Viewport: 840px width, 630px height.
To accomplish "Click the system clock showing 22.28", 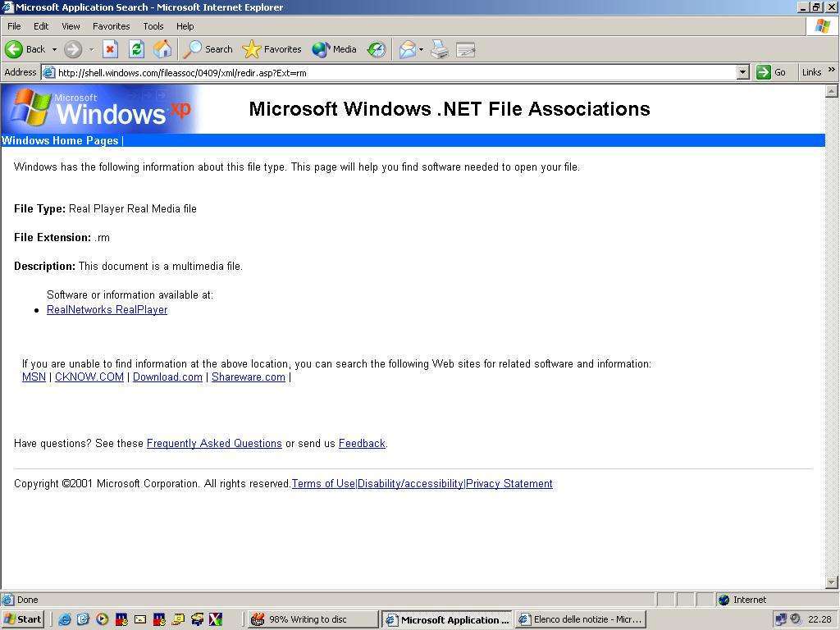I will point(819,619).
